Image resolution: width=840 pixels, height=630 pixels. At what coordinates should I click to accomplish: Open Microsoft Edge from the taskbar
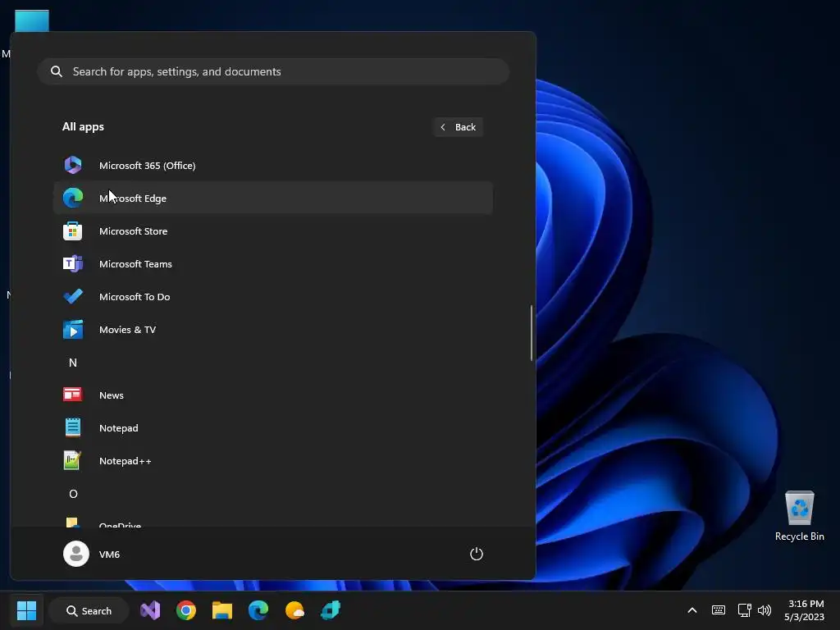258,610
